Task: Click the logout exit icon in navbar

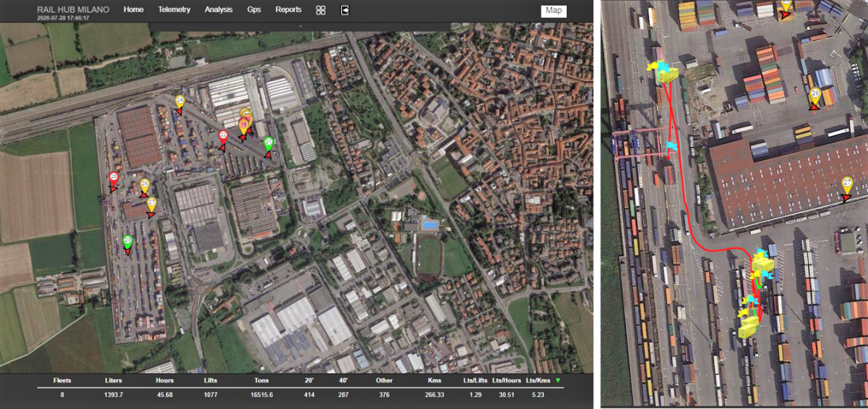Action: point(346,10)
